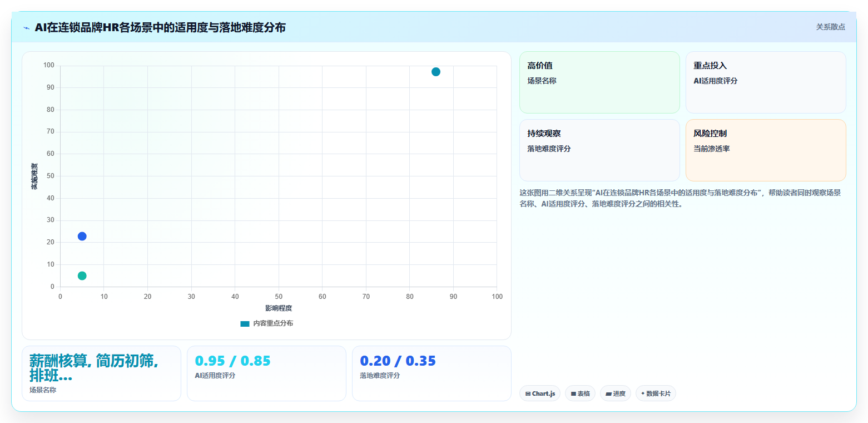The image size is (868, 423).
Task: Click the 实施难度 y-axis title
Action: pyautogui.click(x=34, y=176)
